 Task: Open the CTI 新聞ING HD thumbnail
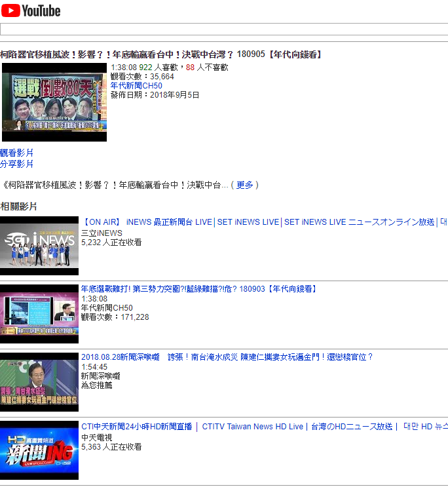[x=39, y=450]
